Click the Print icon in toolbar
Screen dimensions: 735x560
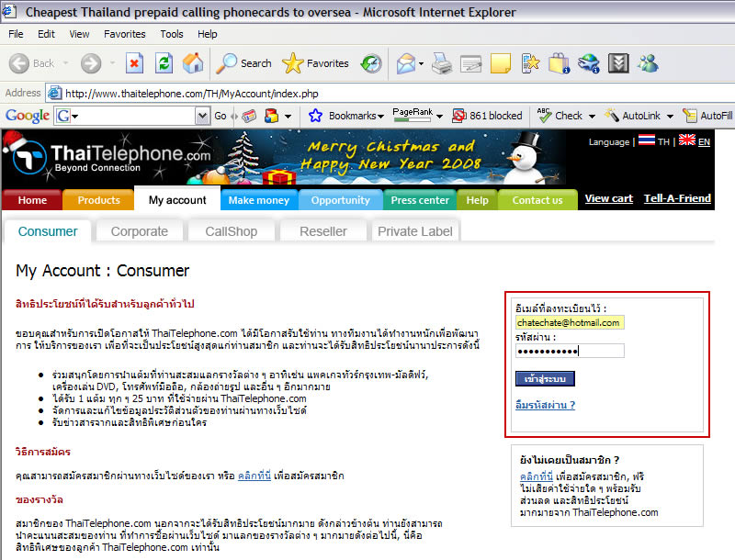pyautogui.click(x=442, y=63)
